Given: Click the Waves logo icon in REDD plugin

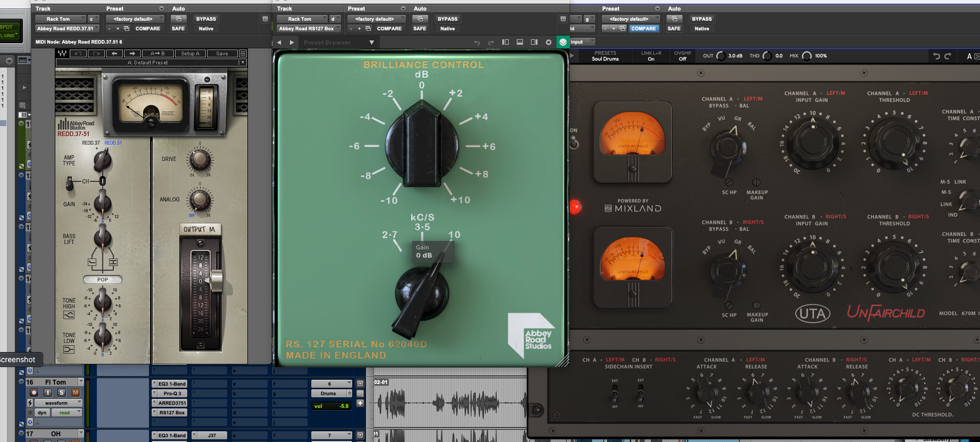Looking at the screenshot, I should 62,53.
